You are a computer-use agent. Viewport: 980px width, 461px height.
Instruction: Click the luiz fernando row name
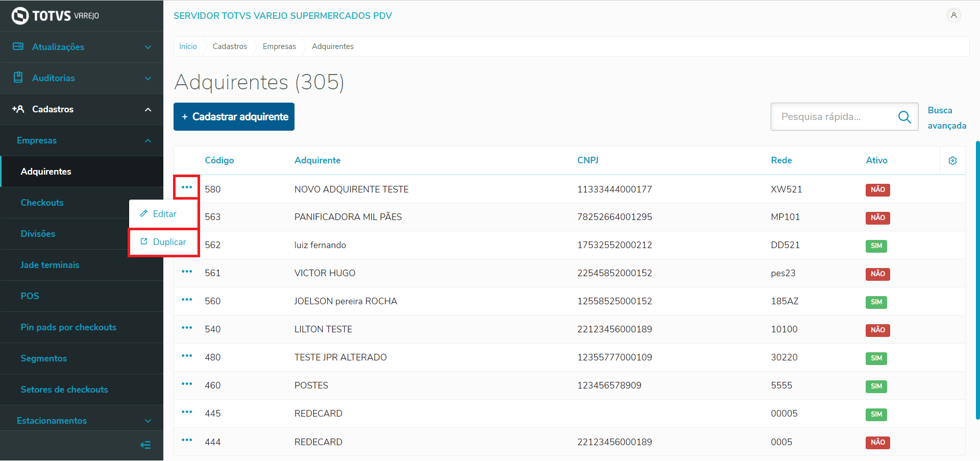pos(320,245)
